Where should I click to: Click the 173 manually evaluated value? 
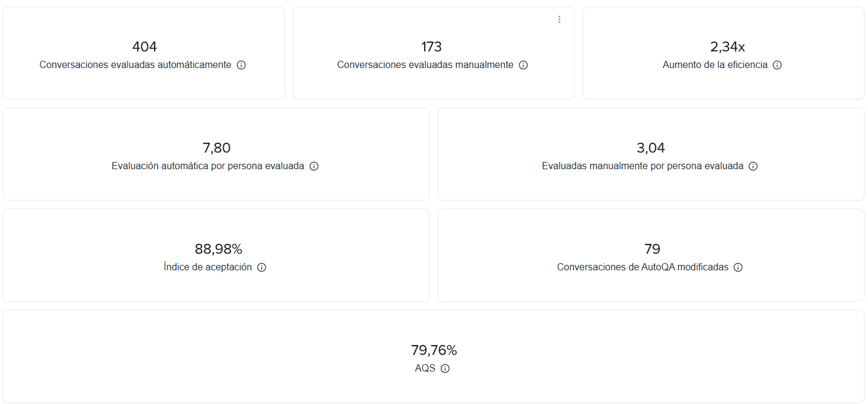[432, 47]
